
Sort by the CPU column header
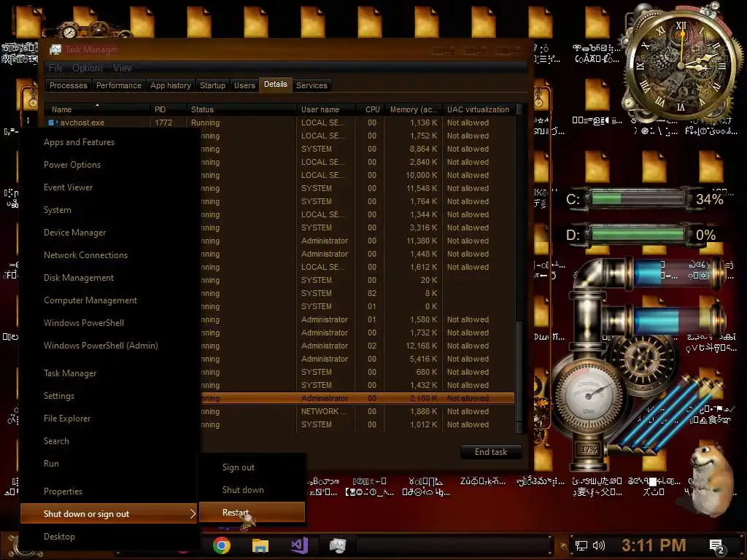pos(370,109)
